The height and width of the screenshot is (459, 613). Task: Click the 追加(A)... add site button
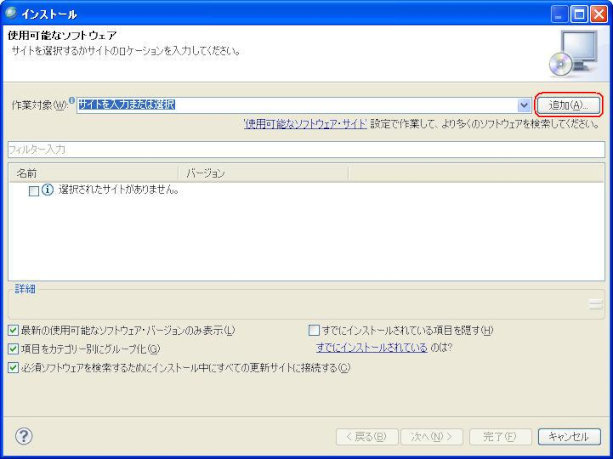(568, 105)
